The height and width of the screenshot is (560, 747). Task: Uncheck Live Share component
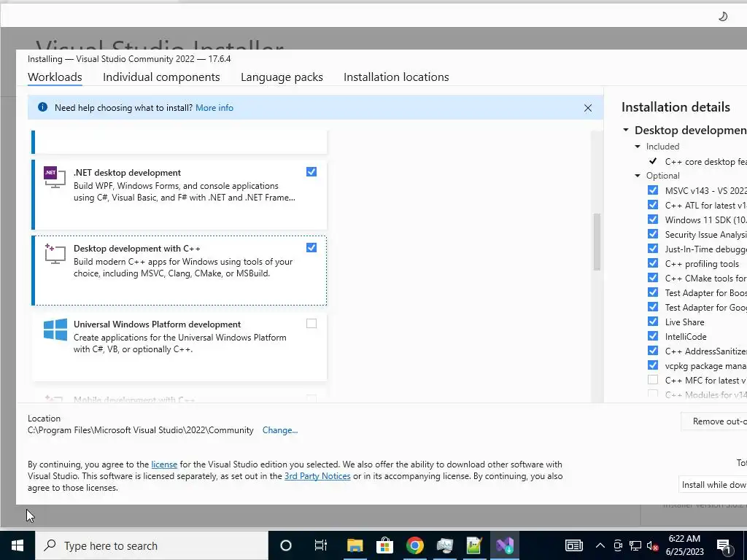tap(653, 322)
